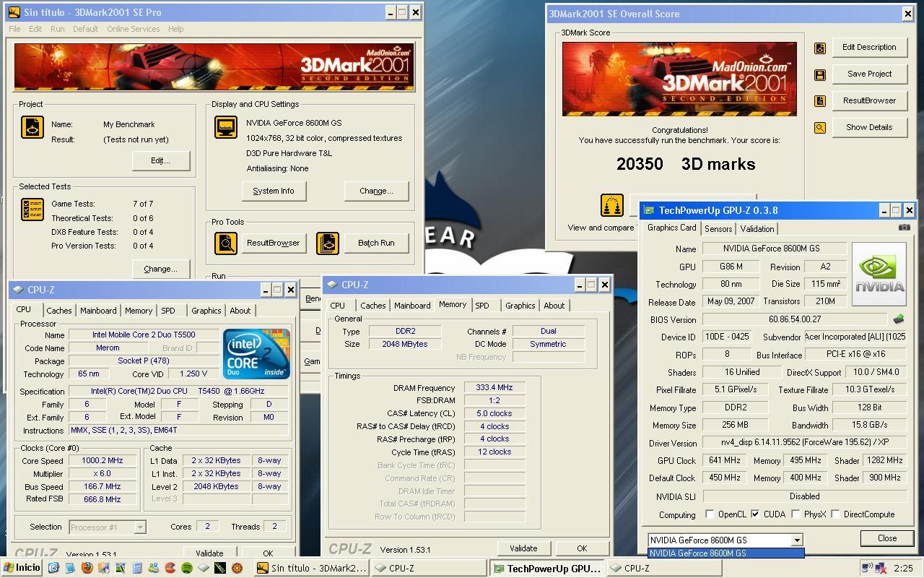Click the 3DMark2001 banner in the score window
This screenshot has width=924, height=578.
(x=679, y=79)
